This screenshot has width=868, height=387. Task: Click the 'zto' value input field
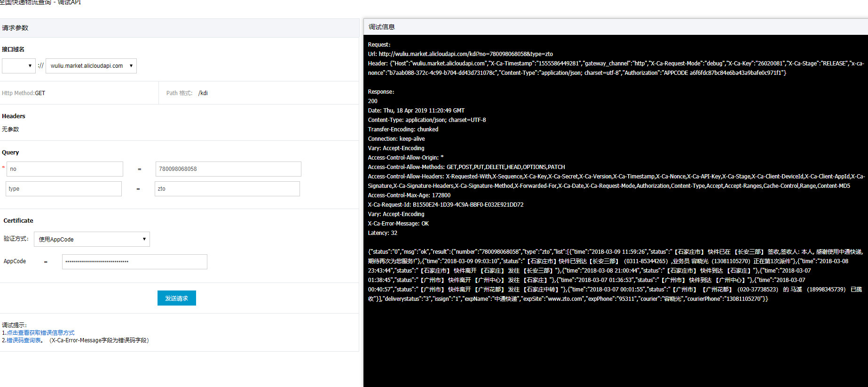(x=227, y=189)
